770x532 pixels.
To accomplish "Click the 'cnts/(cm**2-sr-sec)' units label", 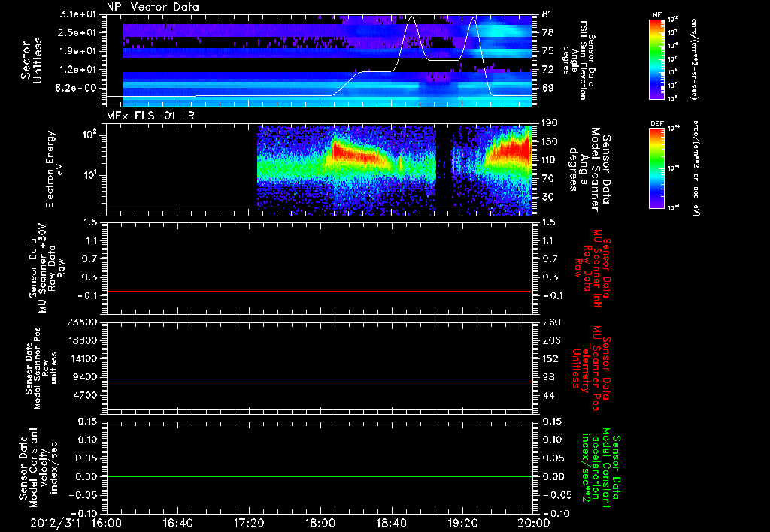I will (694, 59).
